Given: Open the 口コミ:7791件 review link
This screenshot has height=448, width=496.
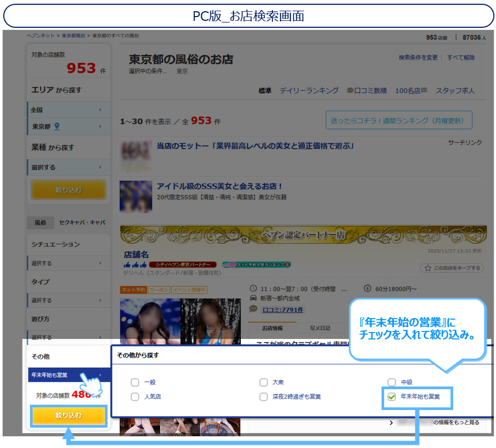Looking at the screenshot, I should [x=282, y=310].
